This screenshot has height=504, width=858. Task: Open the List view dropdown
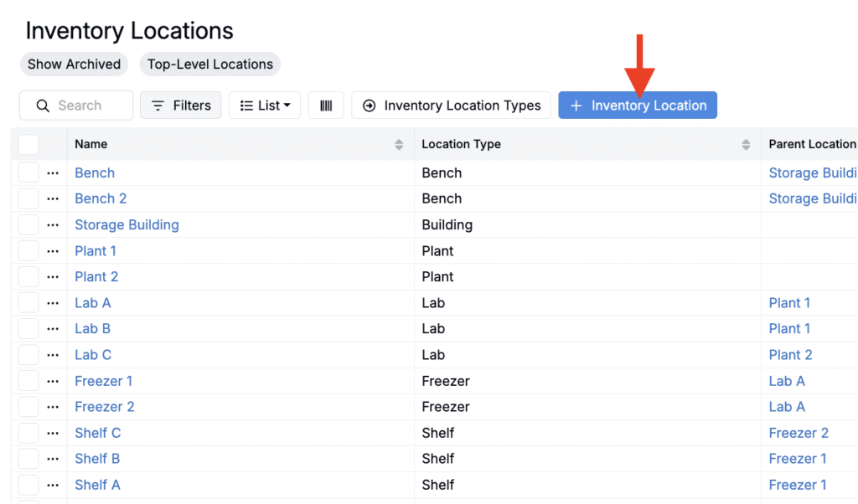click(265, 105)
